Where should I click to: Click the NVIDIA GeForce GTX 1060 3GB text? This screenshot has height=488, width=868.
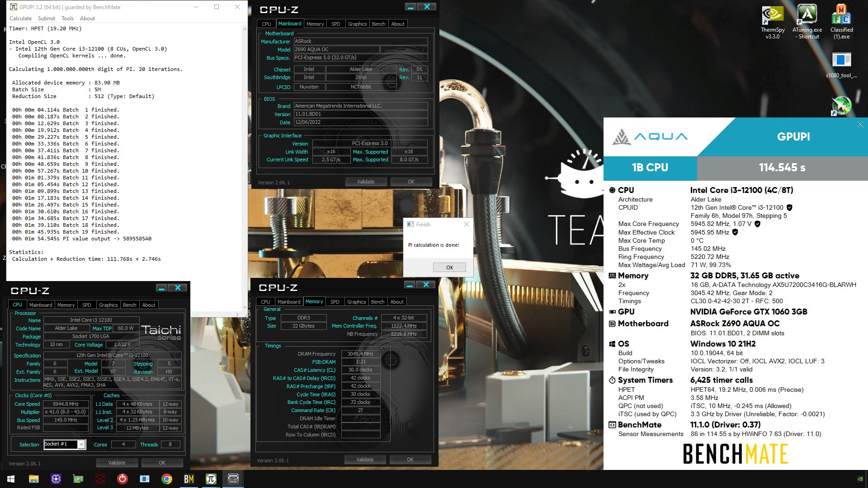point(749,312)
